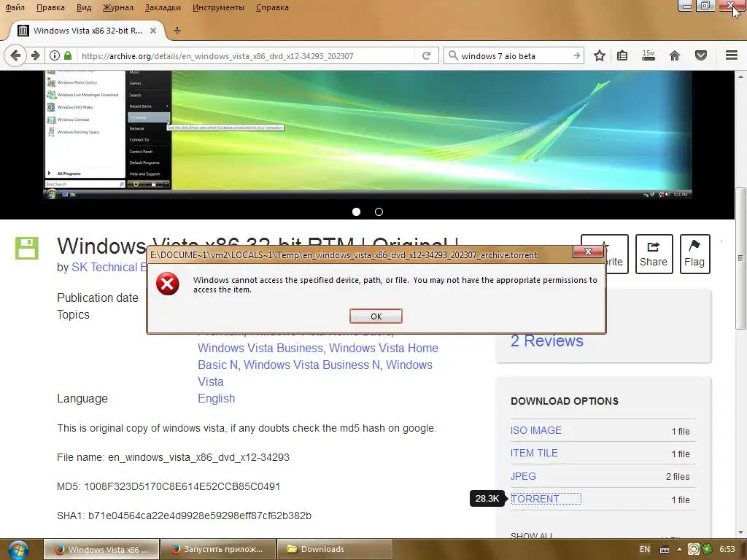This screenshot has height=560, width=747.
Task: Click the 6:53 taskbar clock
Action: (727, 550)
